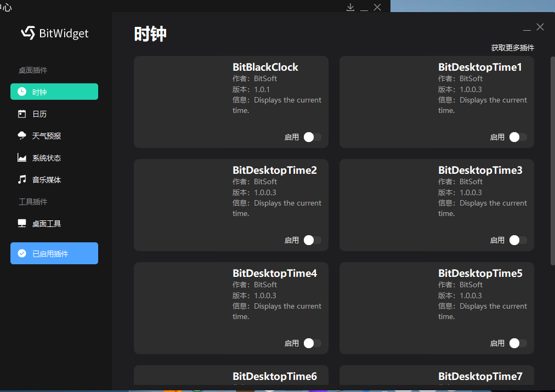Viewport: 555px width, 392px height.
Task: Click the 时钟 page heading
Action: (150, 34)
